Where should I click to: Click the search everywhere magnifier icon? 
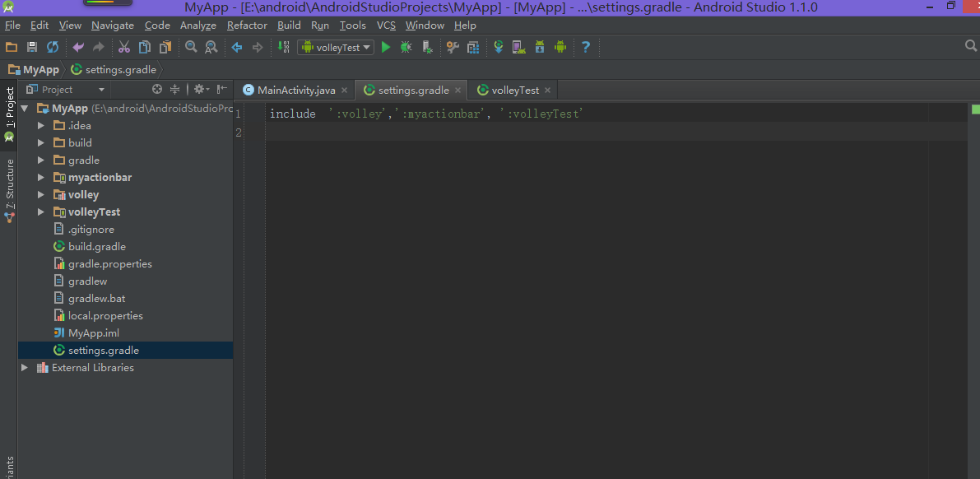971,45
